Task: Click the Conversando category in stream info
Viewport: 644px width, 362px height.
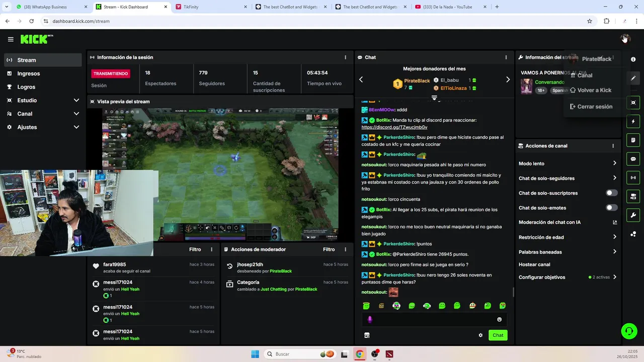Action: 549,82
